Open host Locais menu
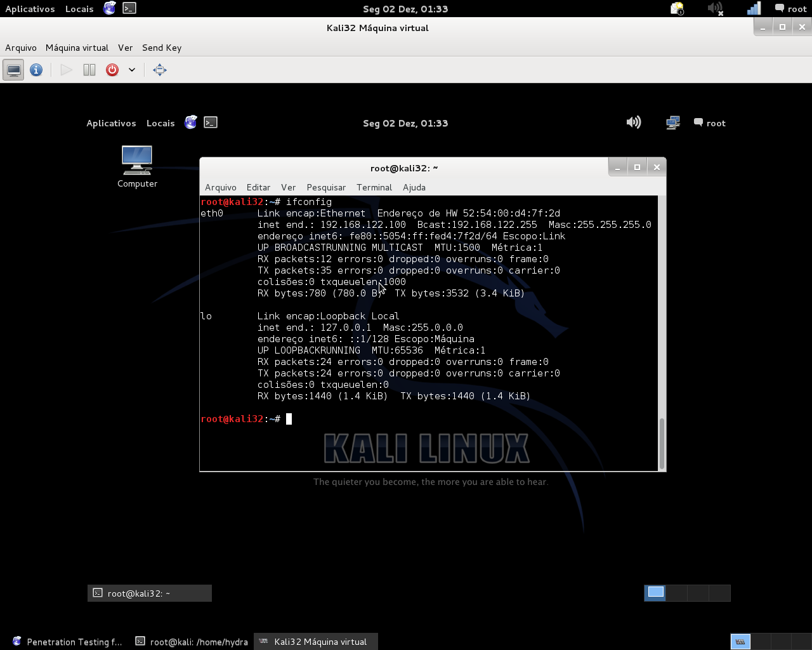812x650 pixels. point(79,9)
